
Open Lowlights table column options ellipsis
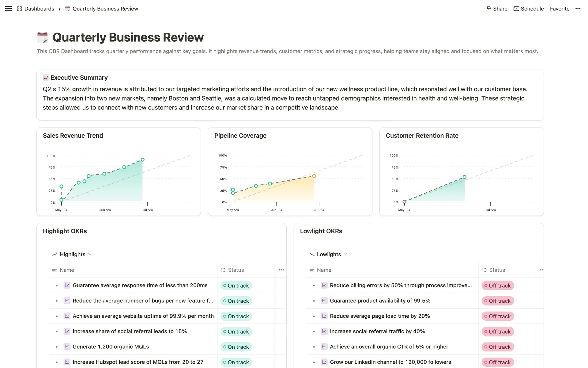[541, 270]
